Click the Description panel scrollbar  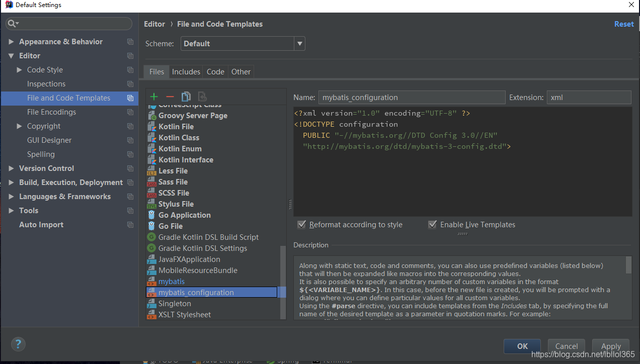628,265
